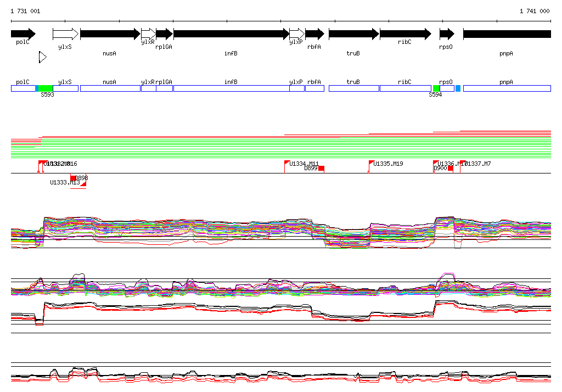Click the green S594 segment block
The height and width of the screenshot is (392, 562).
click(x=436, y=88)
